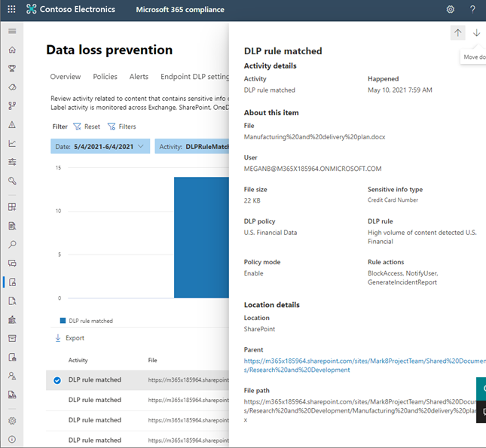486x448 pixels.
Task: Select the third DLP rule matched row
Action: [138, 420]
